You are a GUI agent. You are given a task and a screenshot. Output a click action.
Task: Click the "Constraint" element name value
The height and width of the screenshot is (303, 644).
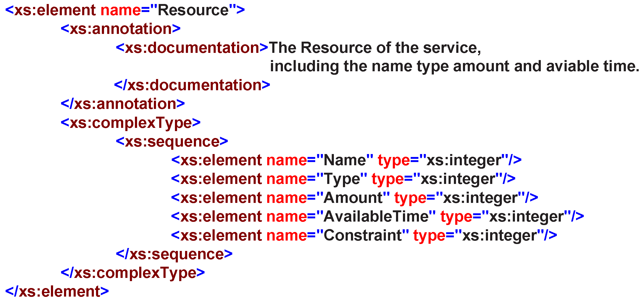(362, 235)
